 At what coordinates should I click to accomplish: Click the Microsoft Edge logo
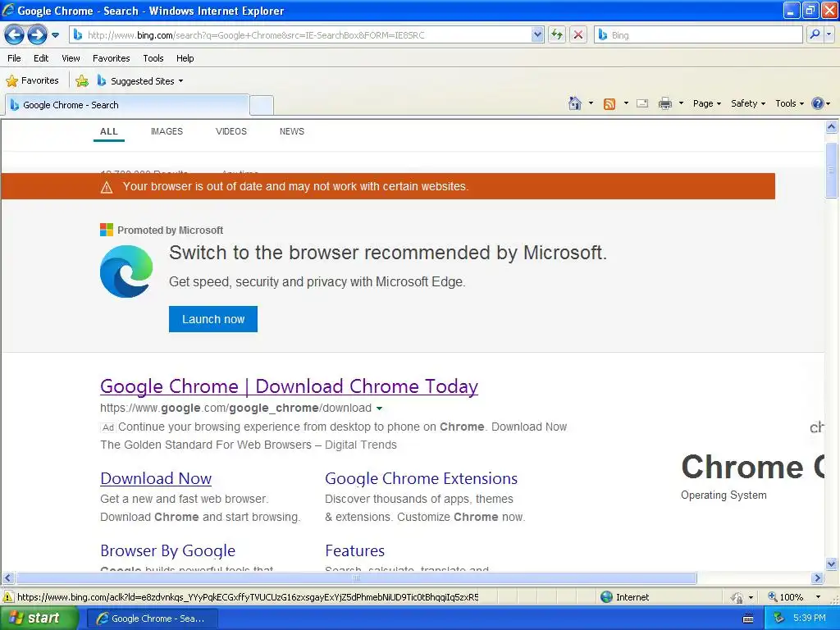(126, 271)
